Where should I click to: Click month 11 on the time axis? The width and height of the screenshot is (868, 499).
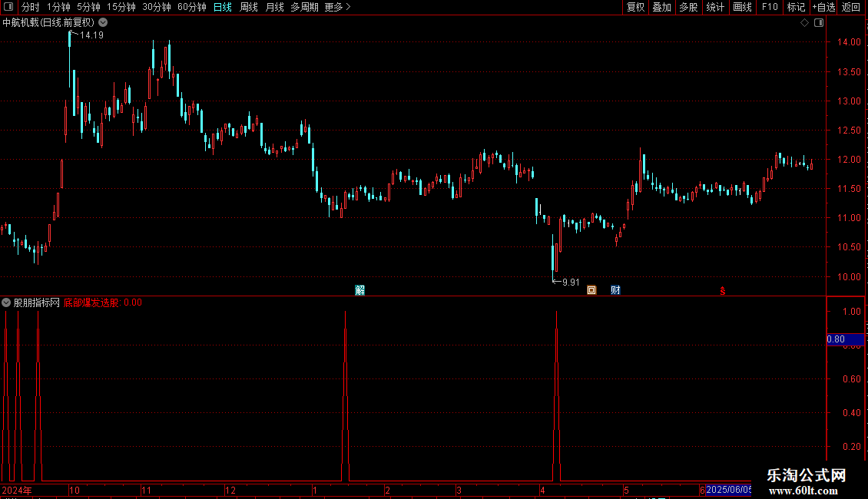coord(146,490)
